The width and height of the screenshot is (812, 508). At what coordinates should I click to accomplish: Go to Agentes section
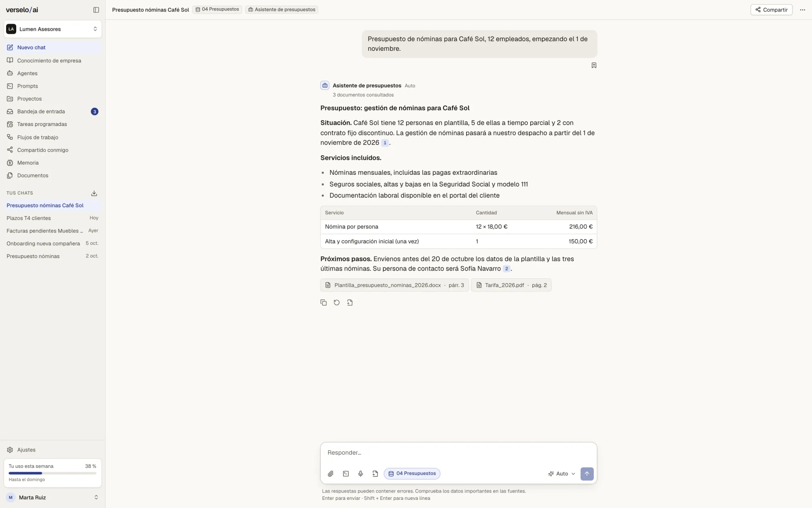pos(53,73)
